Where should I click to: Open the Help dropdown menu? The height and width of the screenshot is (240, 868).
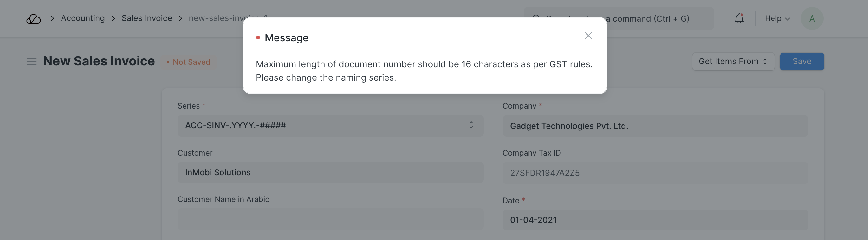[777, 18]
